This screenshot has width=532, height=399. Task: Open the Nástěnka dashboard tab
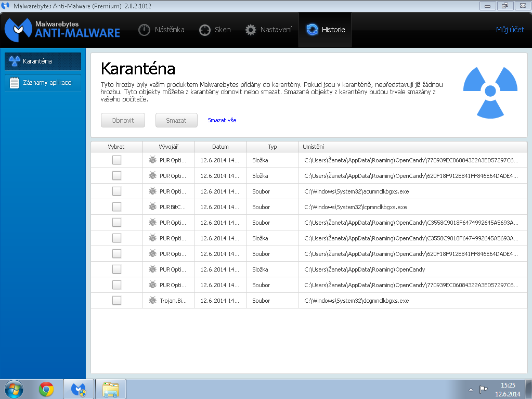pyautogui.click(x=162, y=30)
